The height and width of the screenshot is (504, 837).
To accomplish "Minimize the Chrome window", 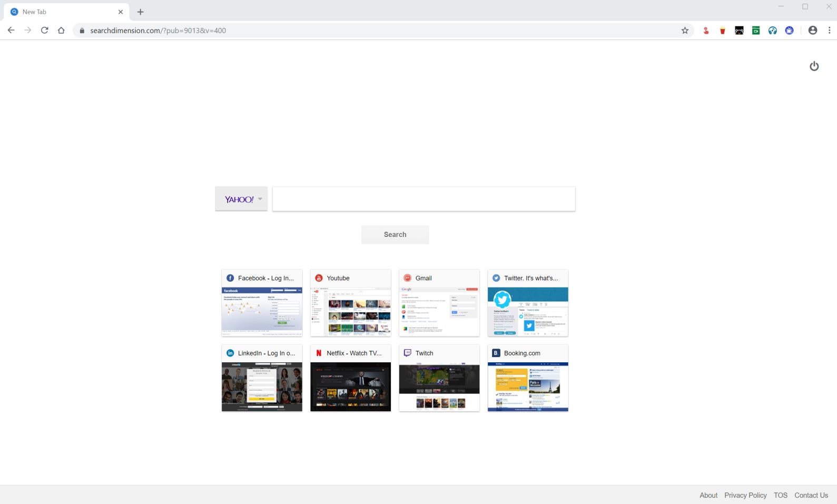I will (x=781, y=6).
